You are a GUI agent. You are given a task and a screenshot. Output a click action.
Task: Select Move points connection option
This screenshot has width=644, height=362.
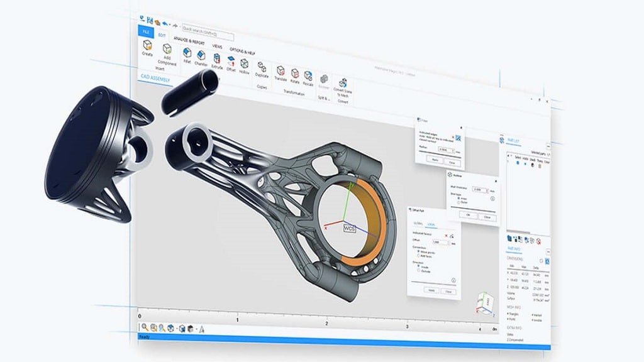(x=417, y=251)
